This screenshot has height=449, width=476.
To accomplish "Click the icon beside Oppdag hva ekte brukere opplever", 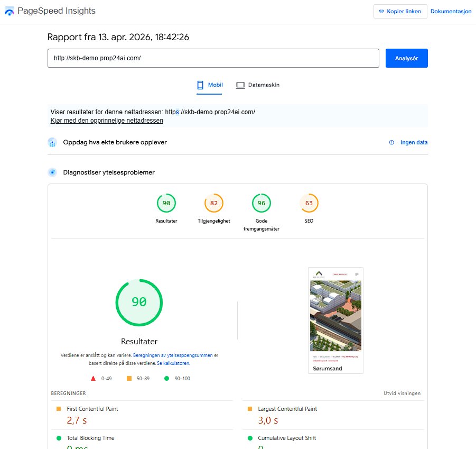I will [52, 142].
